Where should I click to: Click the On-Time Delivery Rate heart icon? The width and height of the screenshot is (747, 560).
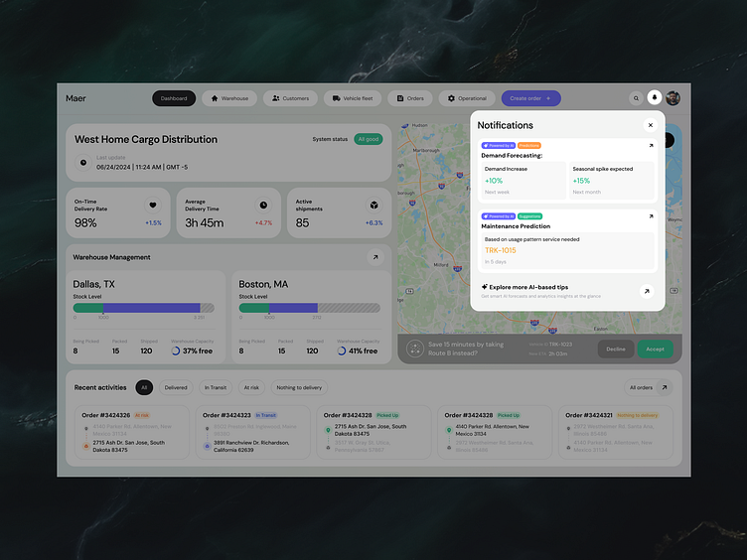coord(153,205)
